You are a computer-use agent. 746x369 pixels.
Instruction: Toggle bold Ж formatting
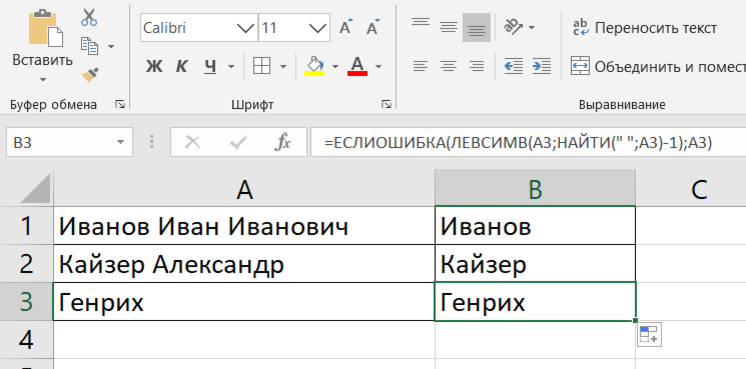tap(154, 66)
